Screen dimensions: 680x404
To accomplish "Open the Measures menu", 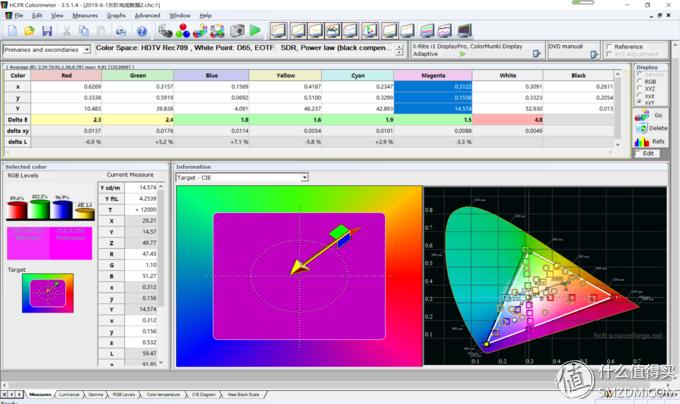I will pyautogui.click(x=85, y=16).
